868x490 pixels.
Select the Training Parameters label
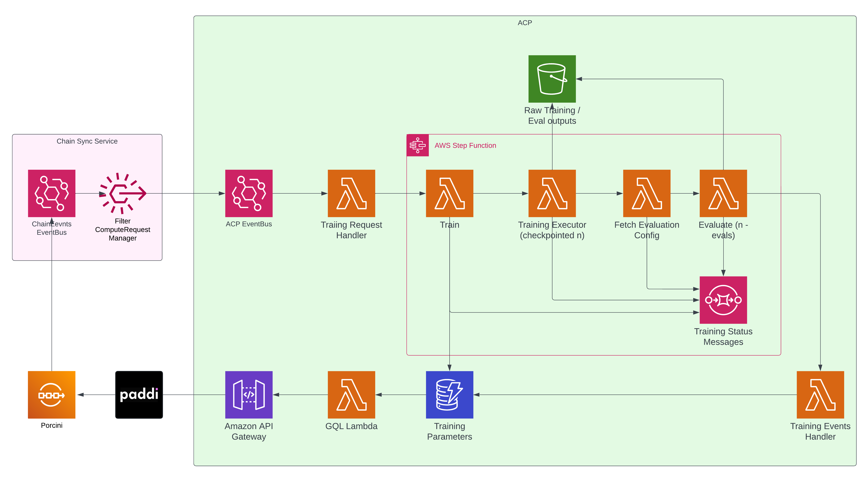(450, 431)
